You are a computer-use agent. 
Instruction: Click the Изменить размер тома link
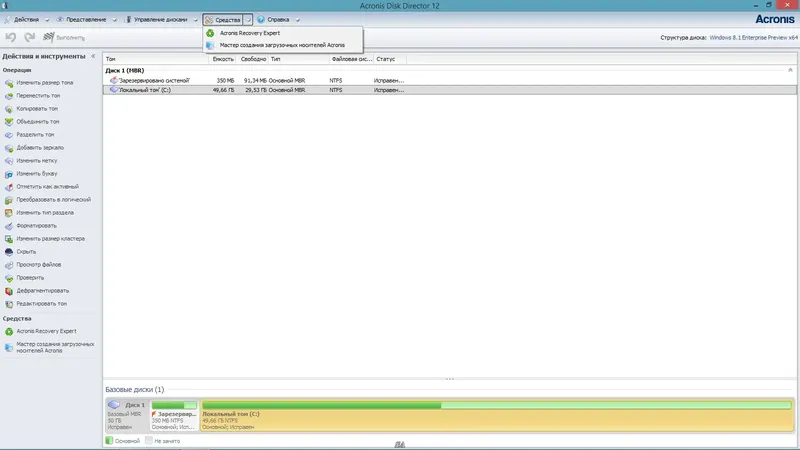coord(44,83)
